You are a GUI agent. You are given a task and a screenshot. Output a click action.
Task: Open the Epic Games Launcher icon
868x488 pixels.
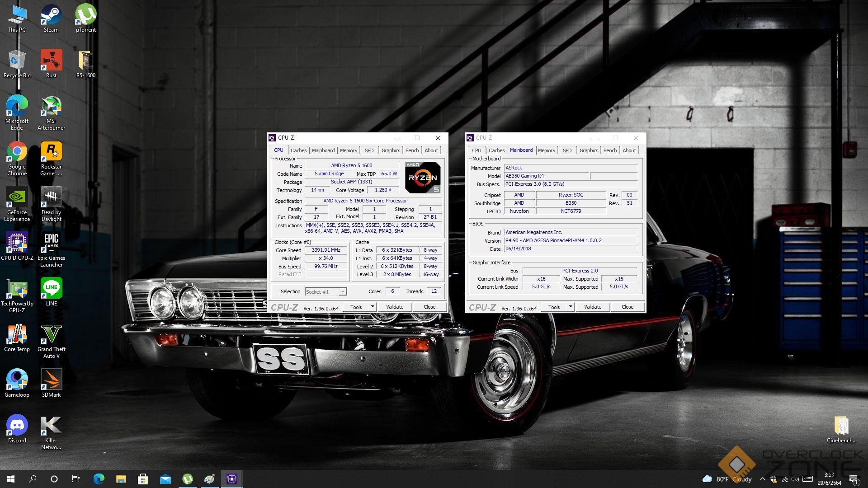coord(51,244)
